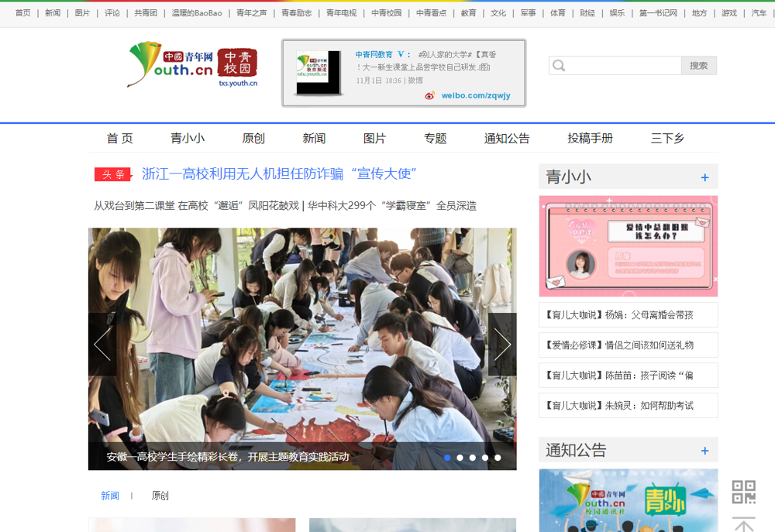Expand 青小小 section with plus icon

click(x=704, y=177)
